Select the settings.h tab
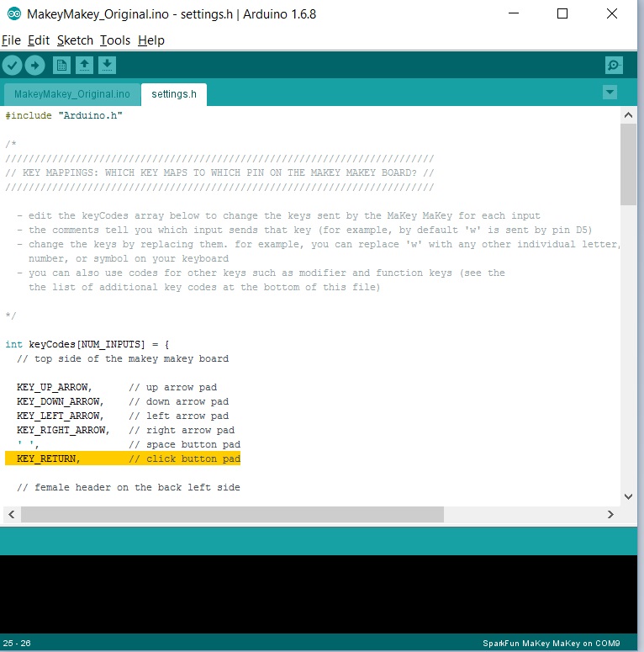Viewport: 644px width, 652px height. pos(174,94)
